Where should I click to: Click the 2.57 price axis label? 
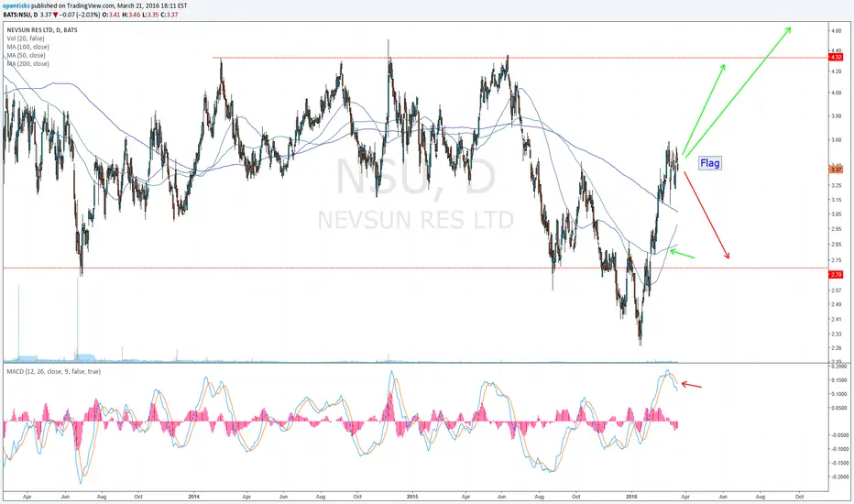836,290
